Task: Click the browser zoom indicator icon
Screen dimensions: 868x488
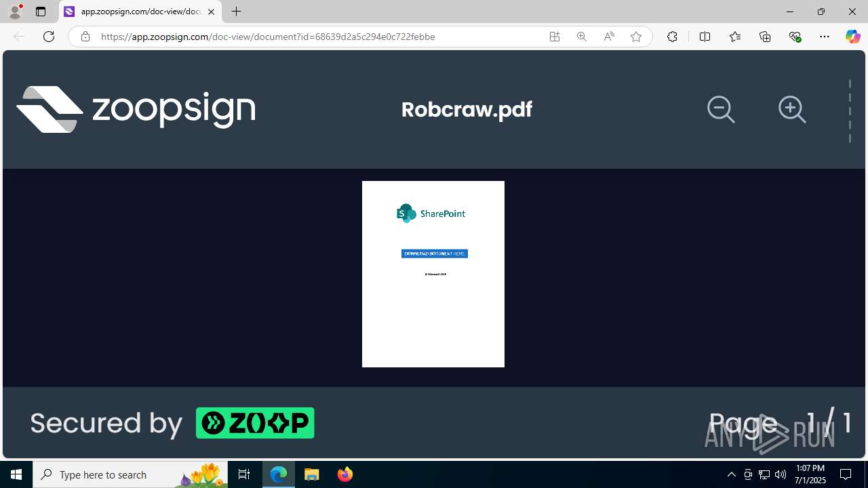Action: (582, 37)
